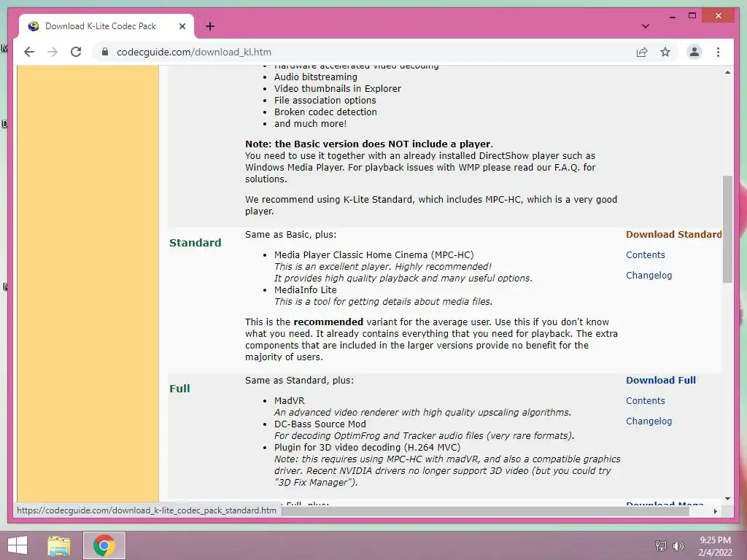Open Contents link for Full
This screenshot has width=747, height=560.
point(645,400)
